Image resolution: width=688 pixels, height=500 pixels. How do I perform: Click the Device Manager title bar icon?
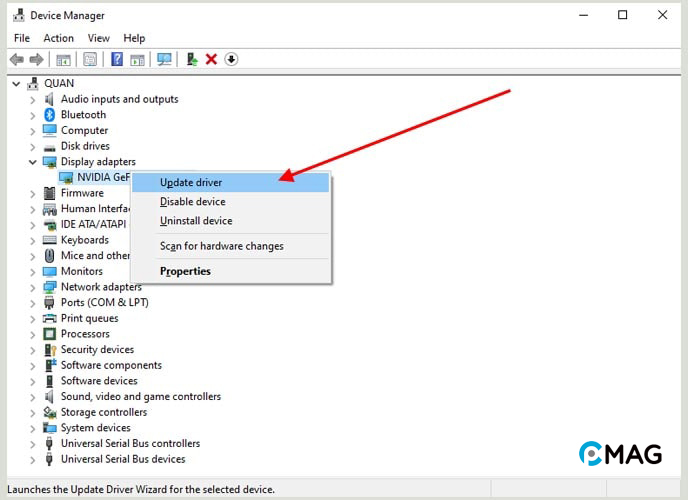pyautogui.click(x=18, y=15)
